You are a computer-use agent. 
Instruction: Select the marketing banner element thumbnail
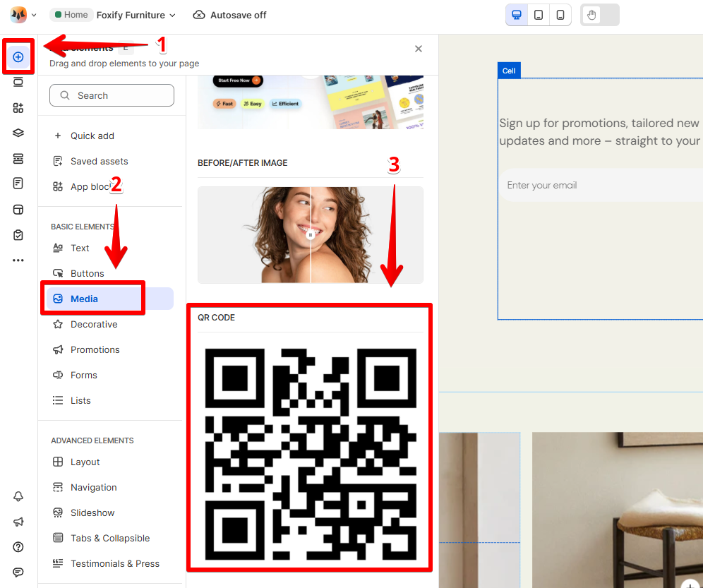tap(311, 102)
